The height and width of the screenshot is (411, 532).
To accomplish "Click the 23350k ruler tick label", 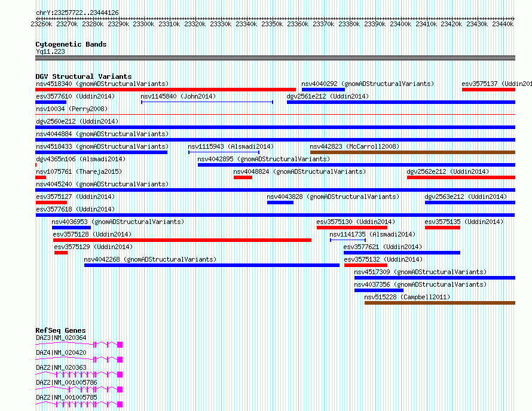I will [x=272, y=24].
